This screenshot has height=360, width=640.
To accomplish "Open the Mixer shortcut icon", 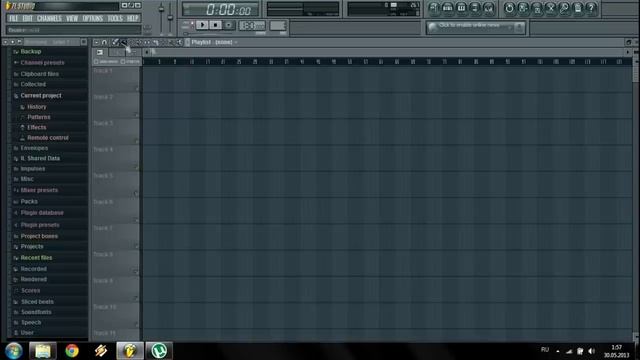I will pyautogui.click(x=489, y=8).
